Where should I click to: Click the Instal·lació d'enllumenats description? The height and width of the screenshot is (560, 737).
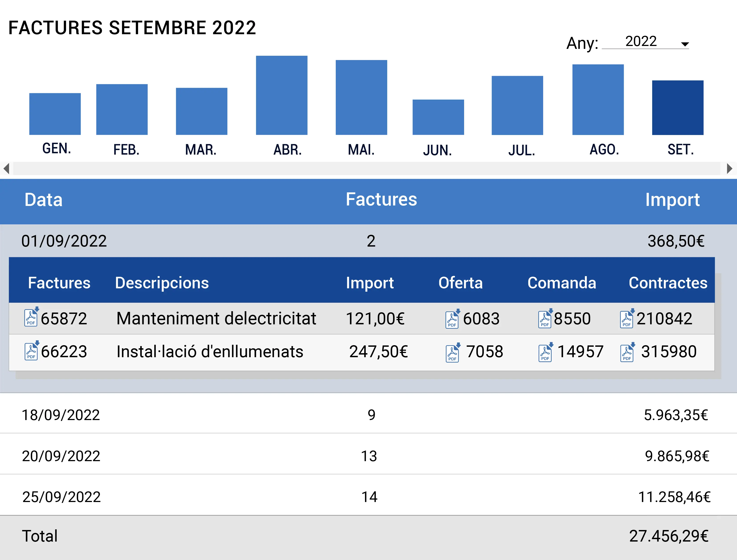point(210,351)
